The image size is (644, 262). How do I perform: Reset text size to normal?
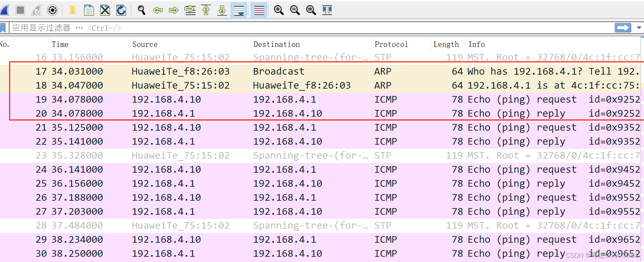[x=311, y=10]
